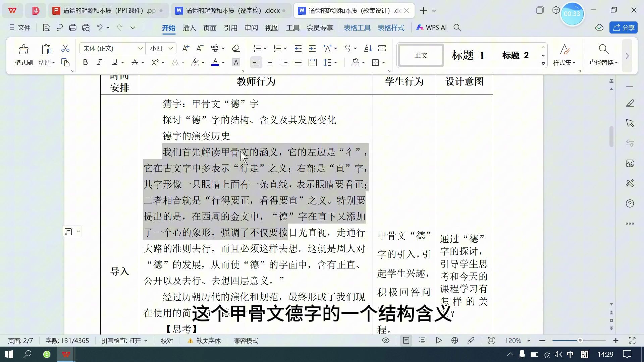Click the Paste (粘贴) clipboard icon
This screenshot has width=644, height=362.
47,50
